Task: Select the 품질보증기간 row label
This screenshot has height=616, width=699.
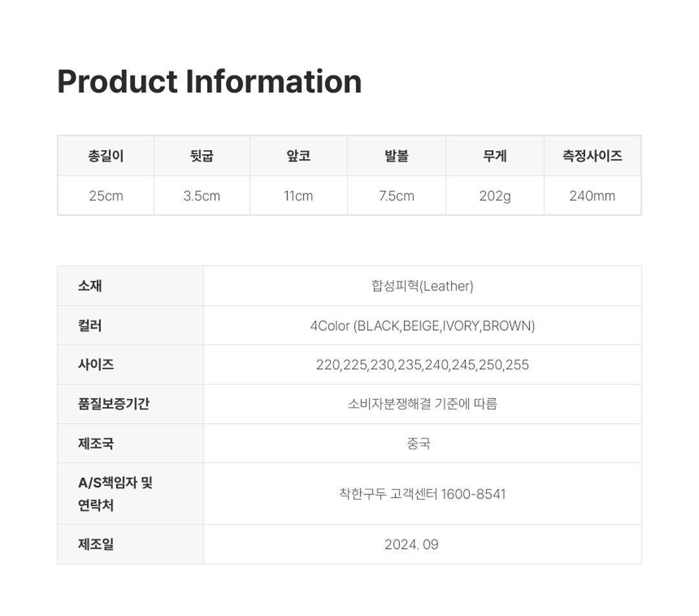Action: (x=114, y=404)
